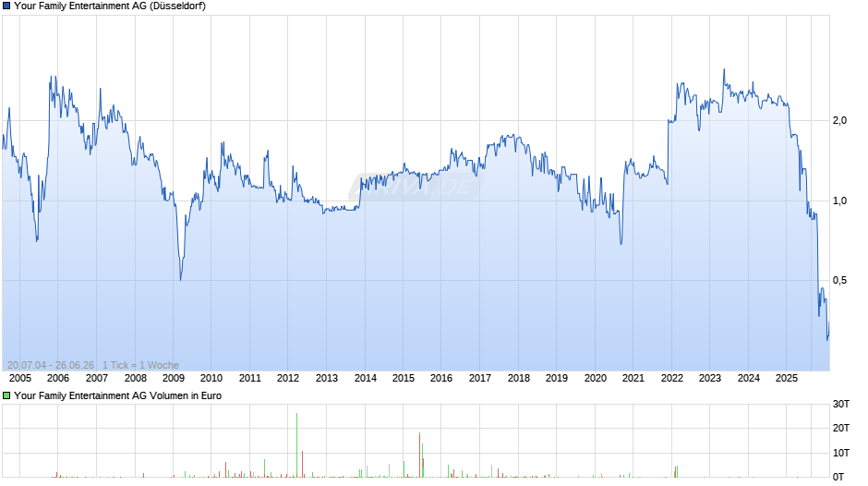Click the 2,0 price axis label
The height and width of the screenshot is (486, 868).
pyautogui.click(x=839, y=120)
